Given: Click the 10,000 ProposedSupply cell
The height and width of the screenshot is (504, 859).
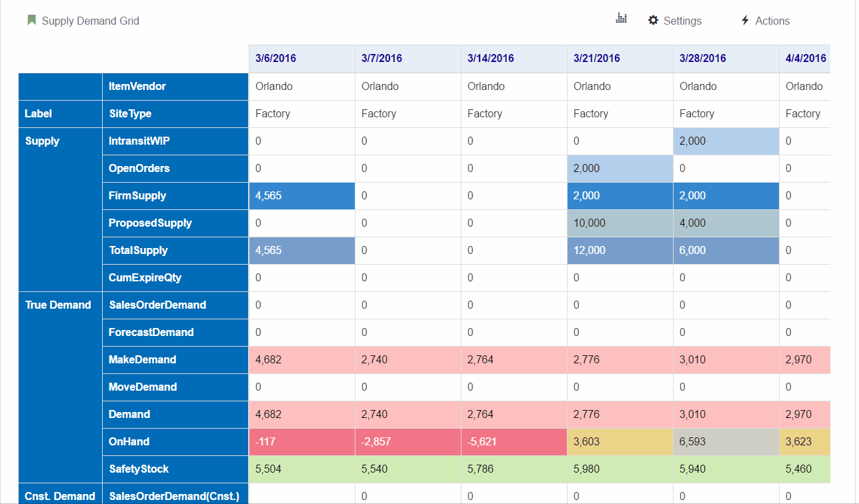Looking at the screenshot, I should click(x=620, y=223).
